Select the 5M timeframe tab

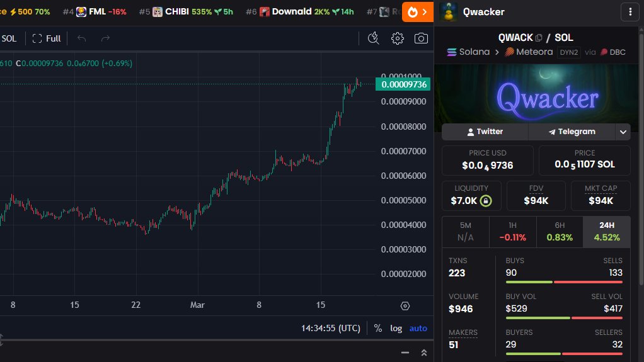point(465,232)
